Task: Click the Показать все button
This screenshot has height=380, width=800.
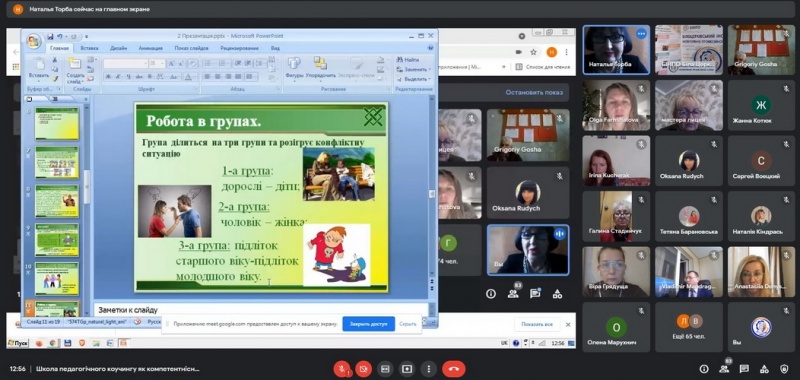Action: 537,324
